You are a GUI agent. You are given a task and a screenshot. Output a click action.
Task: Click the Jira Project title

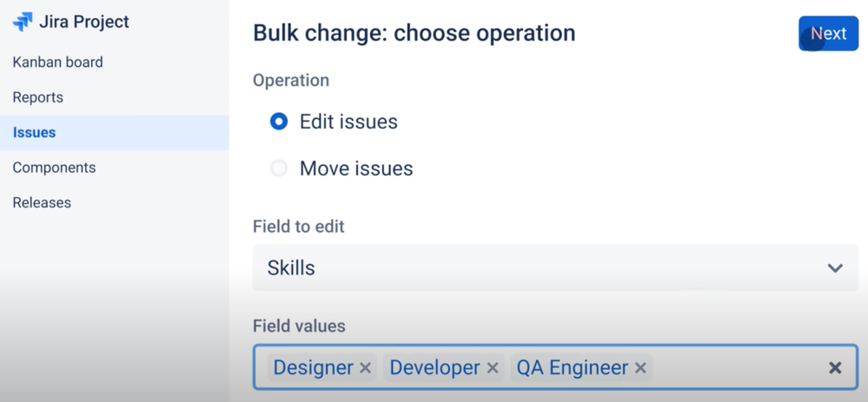click(x=84, y=22)
